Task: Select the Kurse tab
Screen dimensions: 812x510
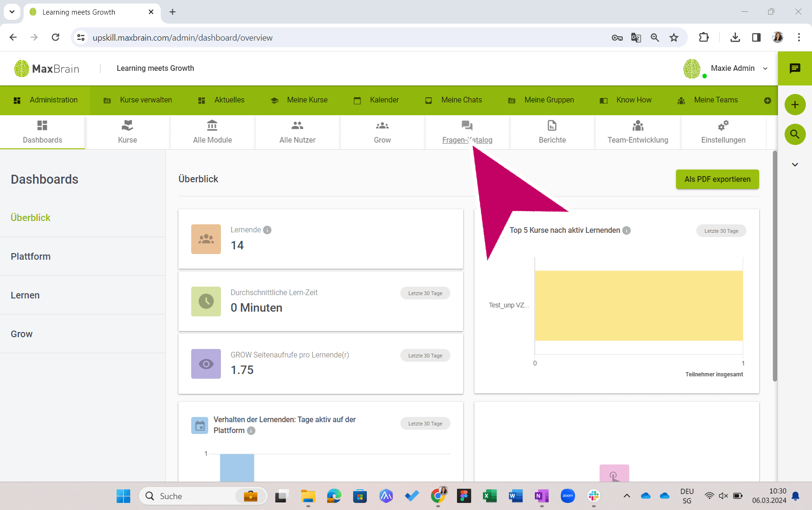Action: pos(127,132)
